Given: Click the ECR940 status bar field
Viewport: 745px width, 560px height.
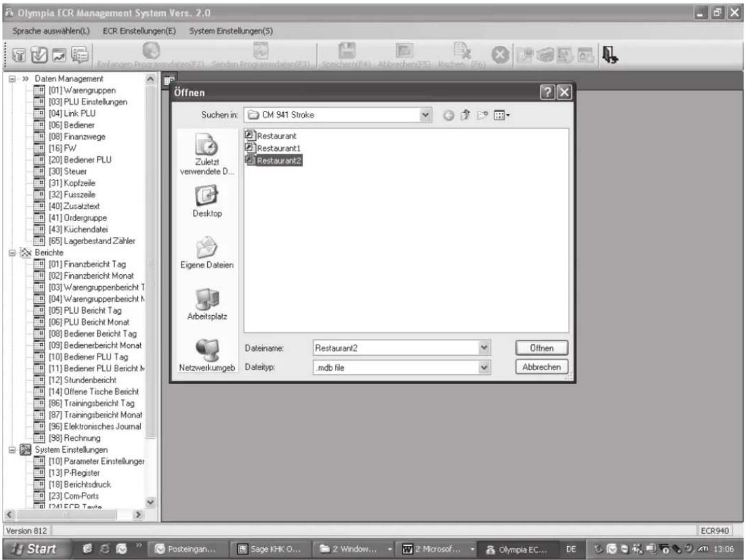Looking at the screenshot, I should click(714, 531).
